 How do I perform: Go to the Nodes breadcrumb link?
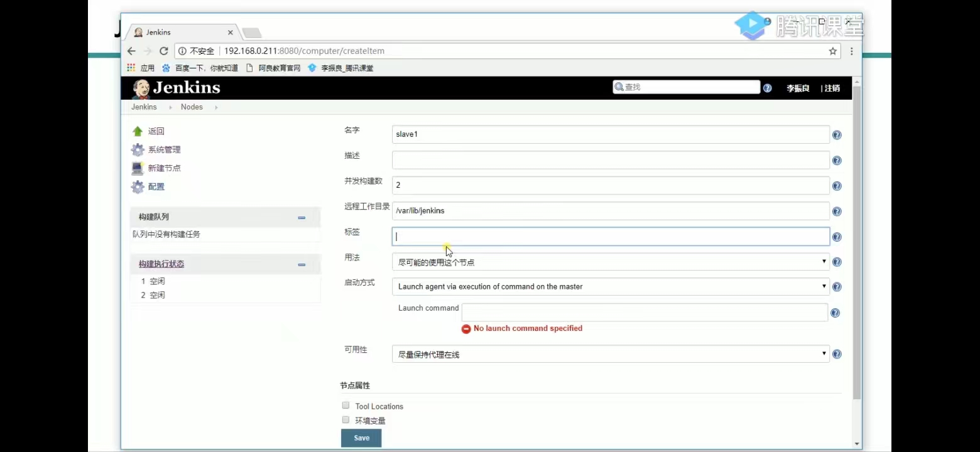pos(192,107)
